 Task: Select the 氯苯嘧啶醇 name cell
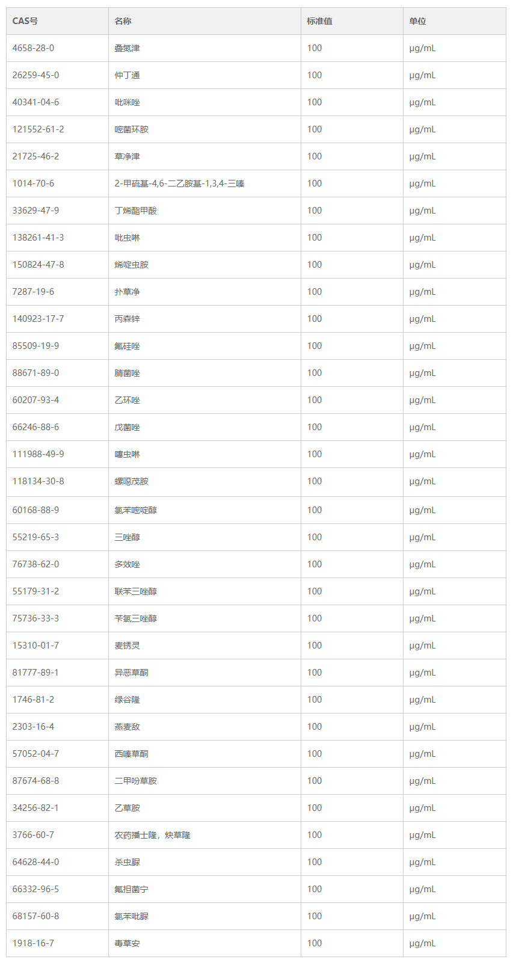(135, 510)
